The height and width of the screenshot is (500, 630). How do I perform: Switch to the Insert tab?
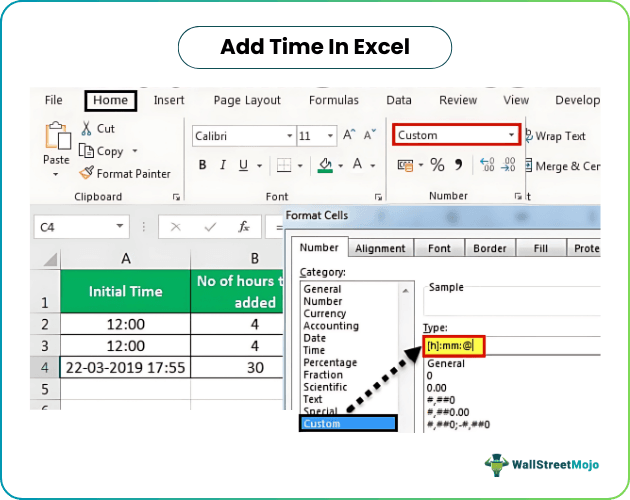[x=169, y=100]
